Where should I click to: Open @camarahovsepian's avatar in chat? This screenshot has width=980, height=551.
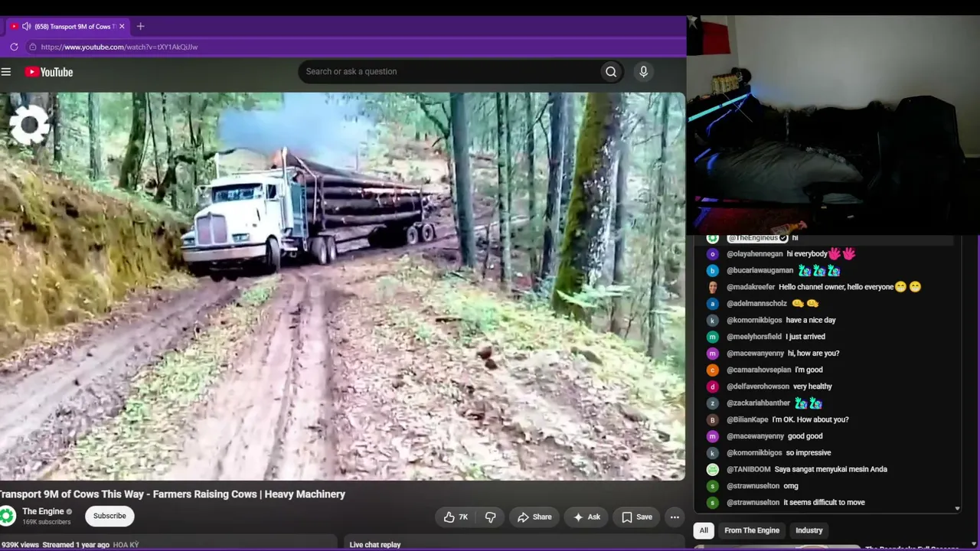click(x=713, y=370)
